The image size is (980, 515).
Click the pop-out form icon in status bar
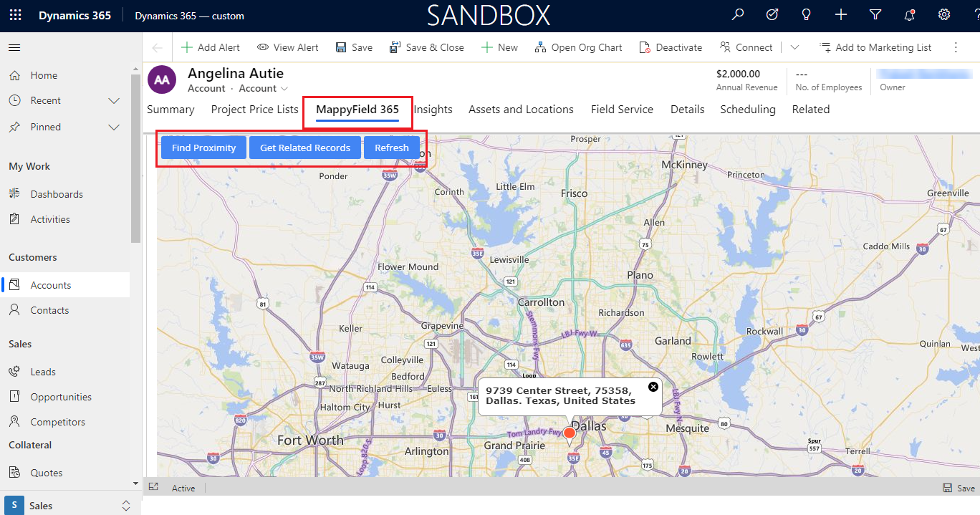[x=153, y=487]
